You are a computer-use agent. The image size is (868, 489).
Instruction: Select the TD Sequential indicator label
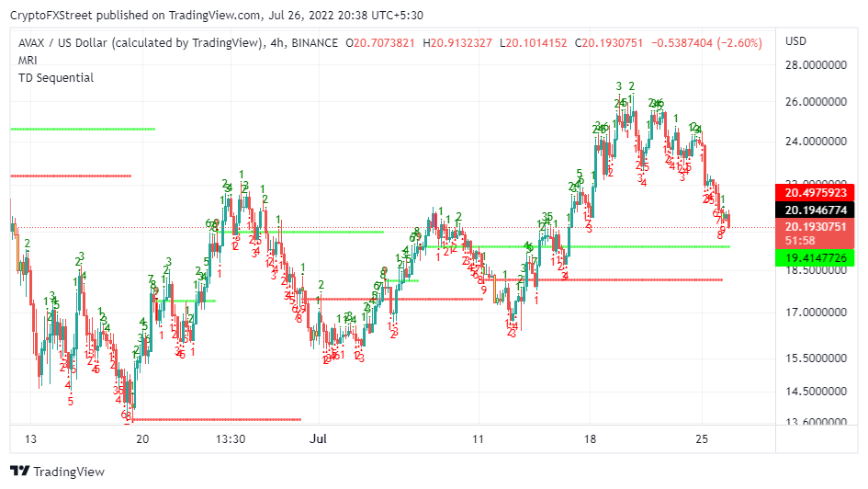[56, 78]
